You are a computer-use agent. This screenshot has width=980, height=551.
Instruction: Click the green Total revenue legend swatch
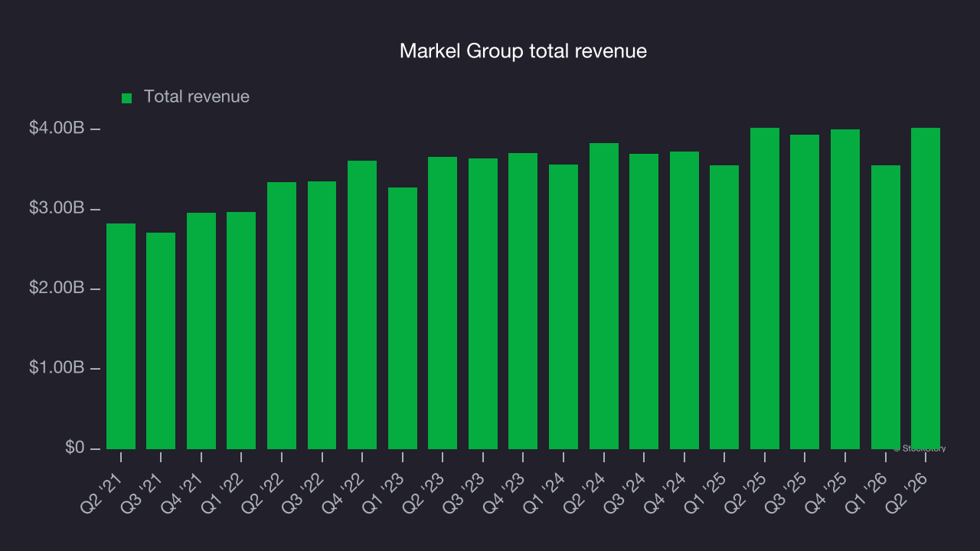127,98
